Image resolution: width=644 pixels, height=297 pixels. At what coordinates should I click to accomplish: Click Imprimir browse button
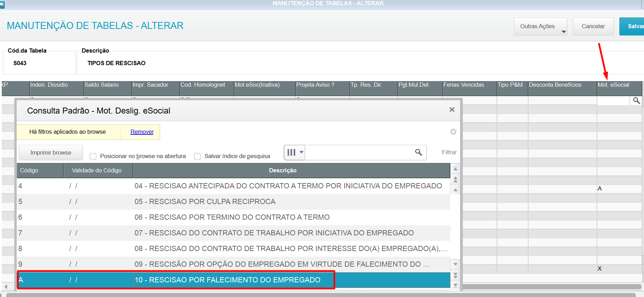point(51,153)
